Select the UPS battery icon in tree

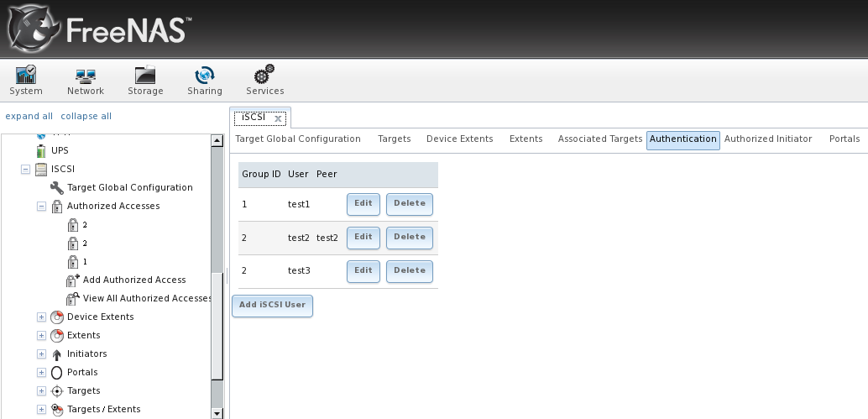click(x=41, y=150)
